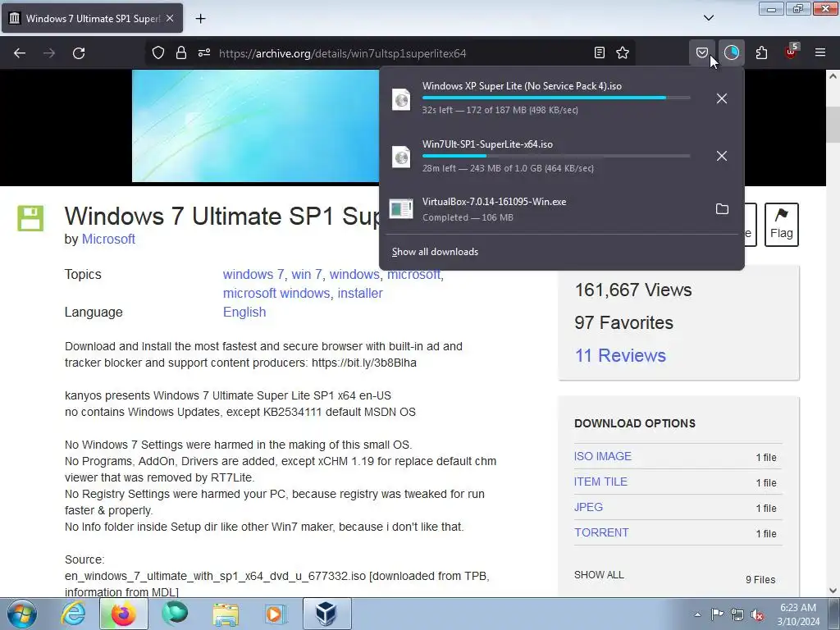Open folder containing VirtualBox installer
Image resolution: width=840 pixels, height=630 pixels.
(x=722, y=209)
